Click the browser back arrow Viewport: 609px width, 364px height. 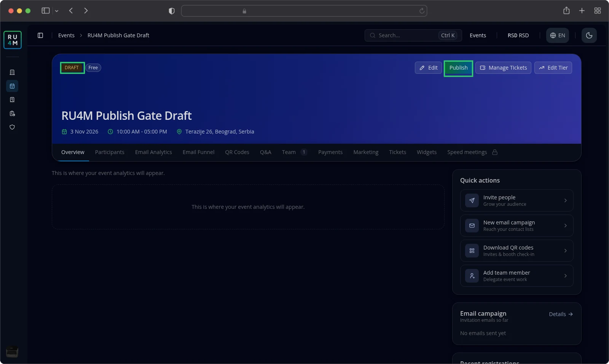71,11
